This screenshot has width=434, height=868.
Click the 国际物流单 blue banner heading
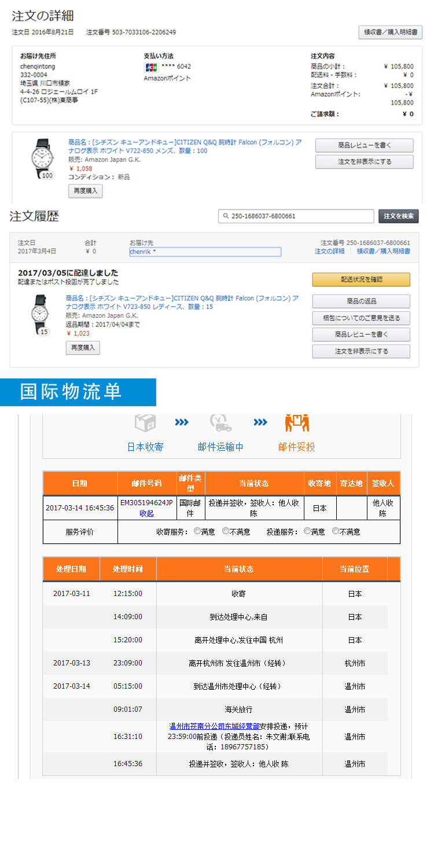click(78, 392)
